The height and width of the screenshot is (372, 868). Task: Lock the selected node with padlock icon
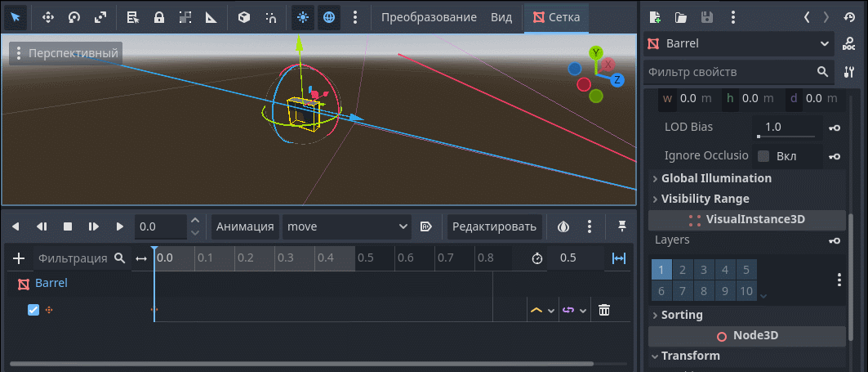(x=159, y=17)
